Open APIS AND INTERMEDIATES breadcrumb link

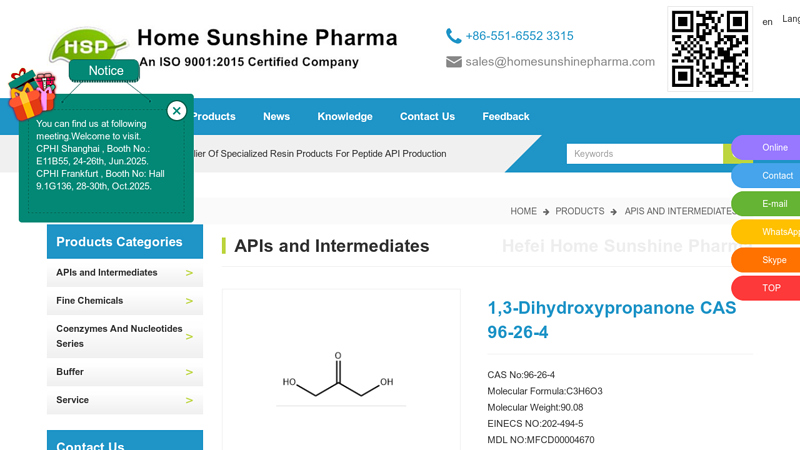pyautogui.click(x=679, y=211)
